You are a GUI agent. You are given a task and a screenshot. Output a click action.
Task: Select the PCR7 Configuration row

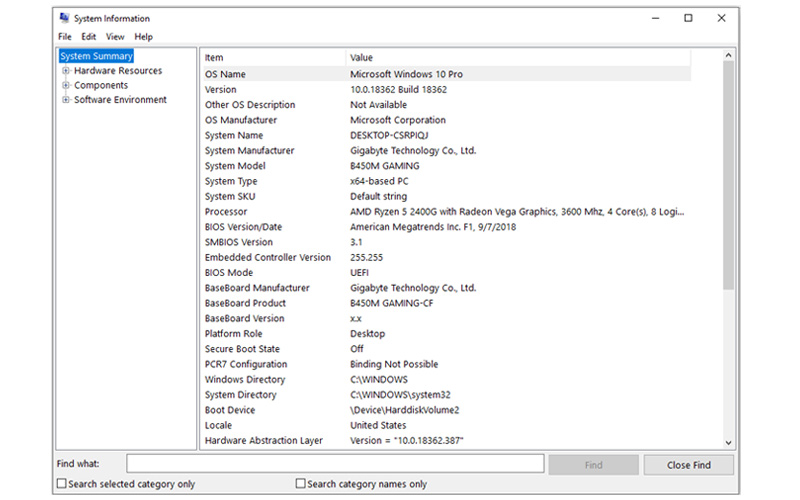[x=447, y=364]
